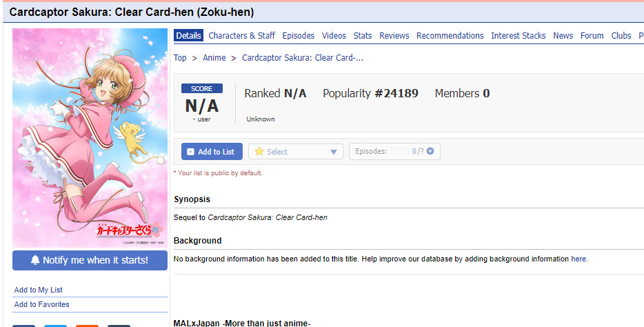Click the Facebook share icon
Screen dimensions: 644x327
pos(23,325)
